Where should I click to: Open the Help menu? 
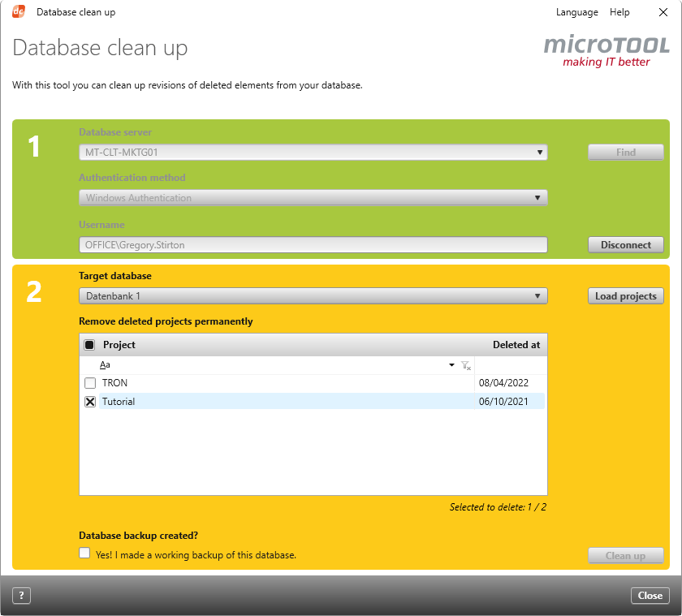click(x=619, y=12)
